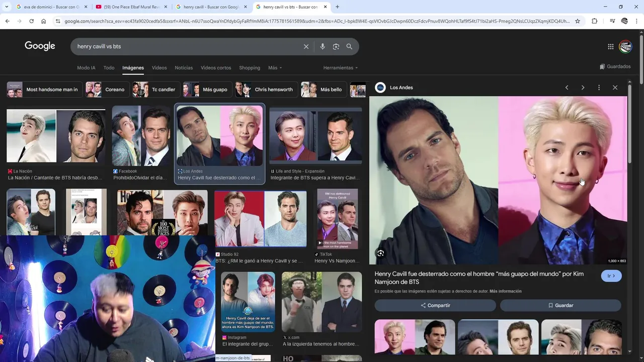This screenshot has width=644, height=362.
Task: Open the Google account profile avatar
Action: click(x=625, y=46)
